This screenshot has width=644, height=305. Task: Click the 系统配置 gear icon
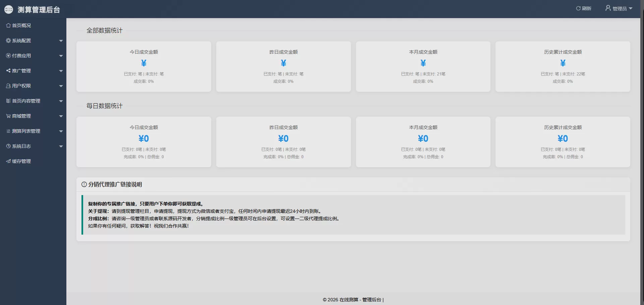click(8, 40)
